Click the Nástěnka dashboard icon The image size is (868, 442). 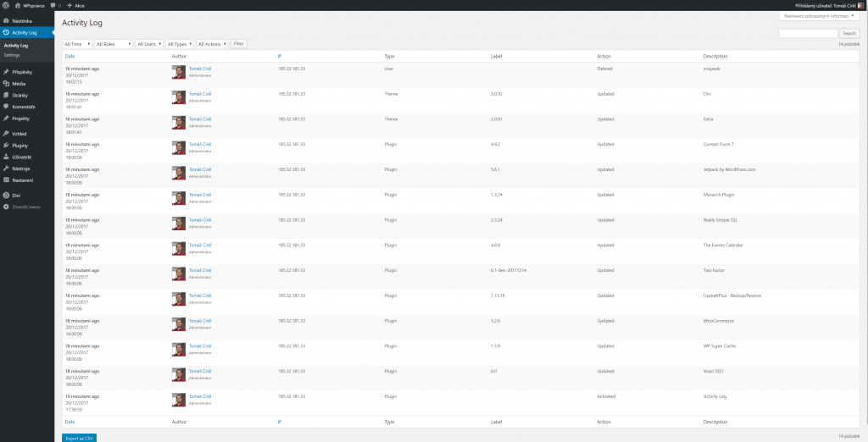[x=6, y=21]
